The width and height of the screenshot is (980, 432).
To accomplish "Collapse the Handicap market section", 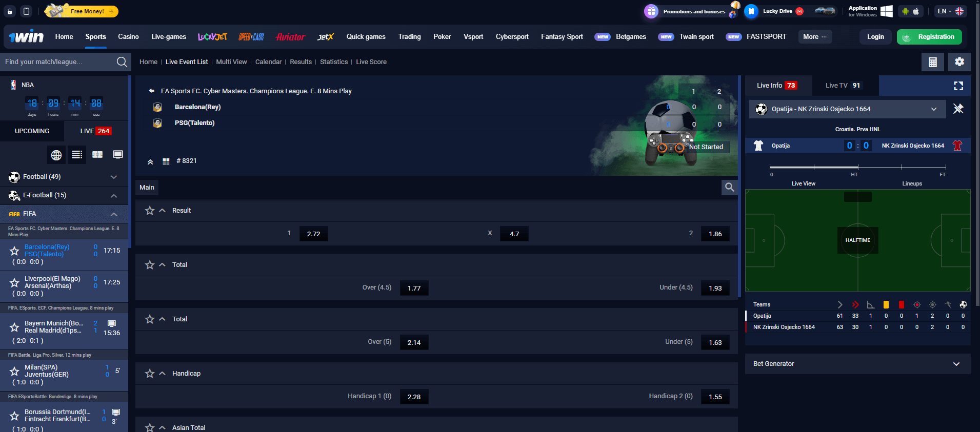I will click(x=162, y=374).
